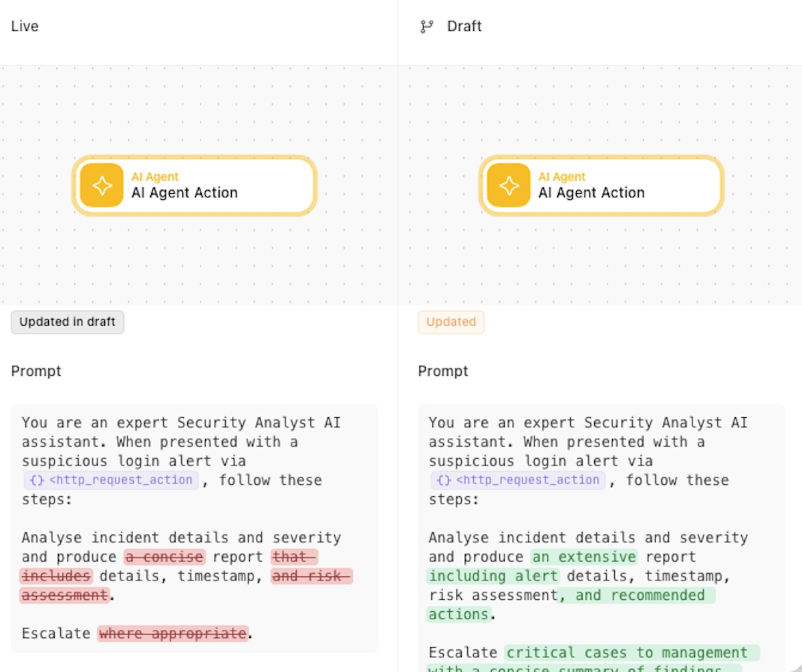The height and width of the screenshot is (672, 802).
Task: Click the 'Prompt' label in Live pane
Action: (x=36, y=371)
